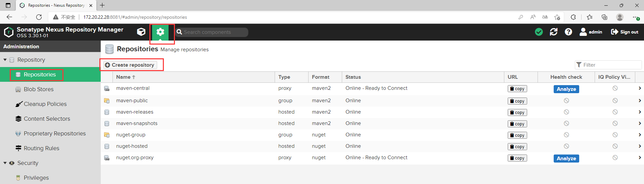Copy URL of maven-public
Image resolution: width=644 pixels, height=184 pixels.
(517, 101)
